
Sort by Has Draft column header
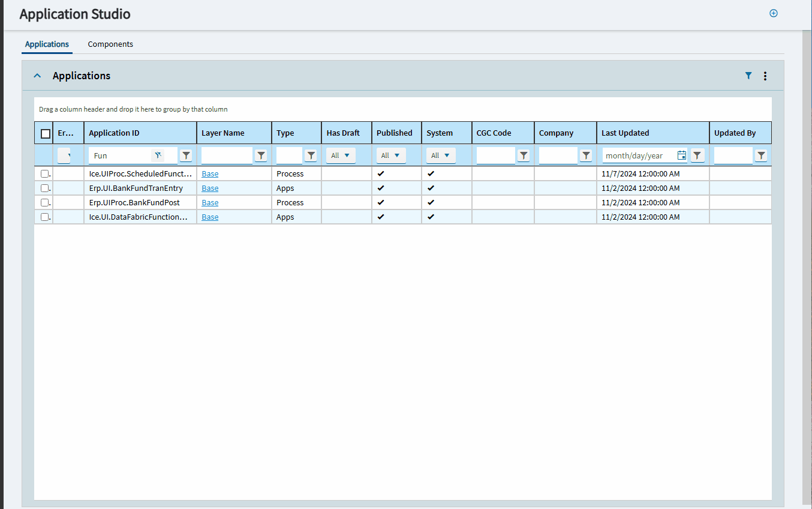point(347,133)
